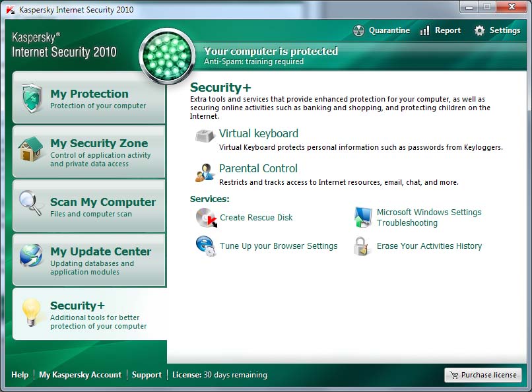Click License: 30 days remaining text
The image size is (532, 392).
click(220, 375)
